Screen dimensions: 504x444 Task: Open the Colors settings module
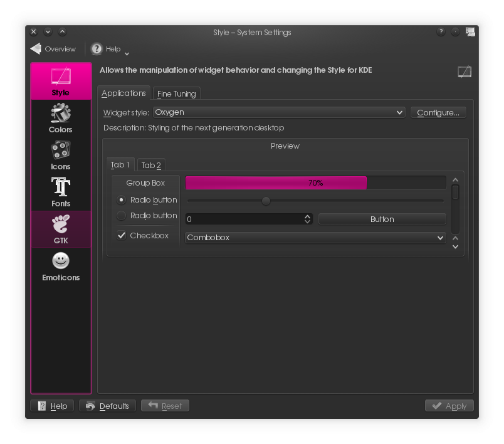[61, 118]
